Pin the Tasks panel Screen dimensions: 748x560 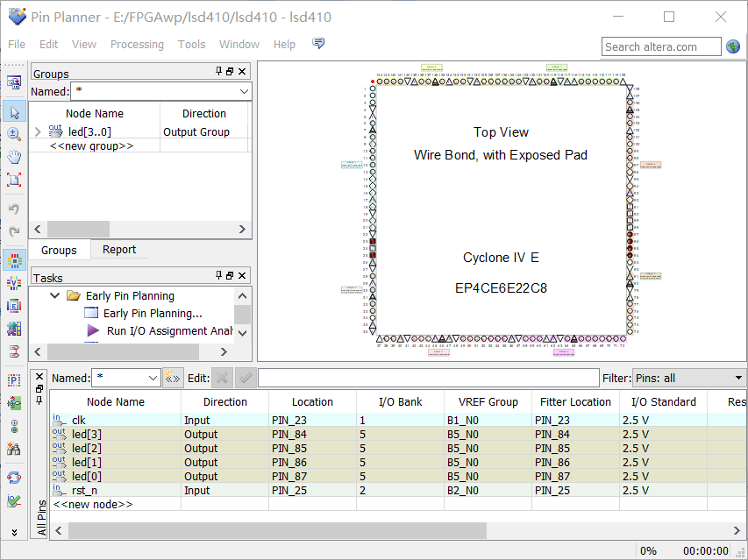tap(218, 275)
